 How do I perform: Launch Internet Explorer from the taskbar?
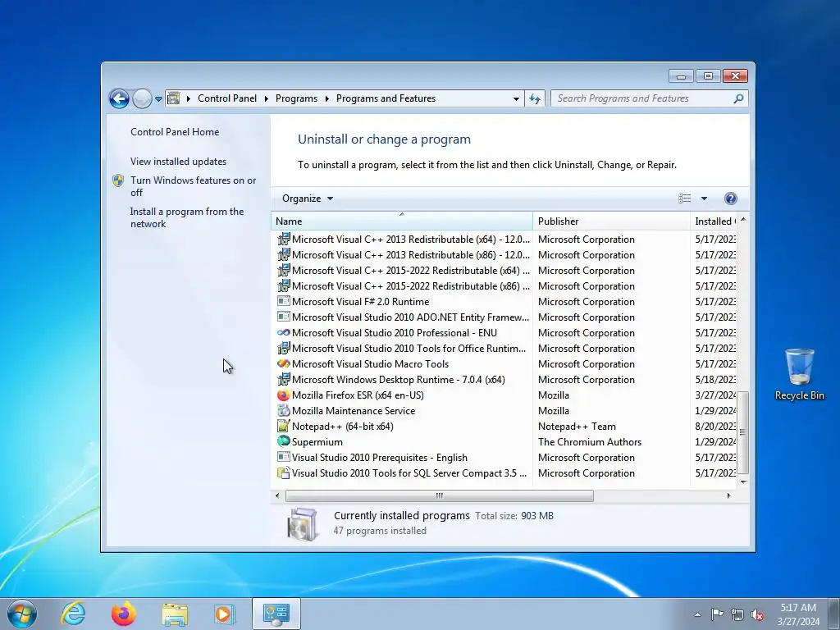click(x=73, y=614)
